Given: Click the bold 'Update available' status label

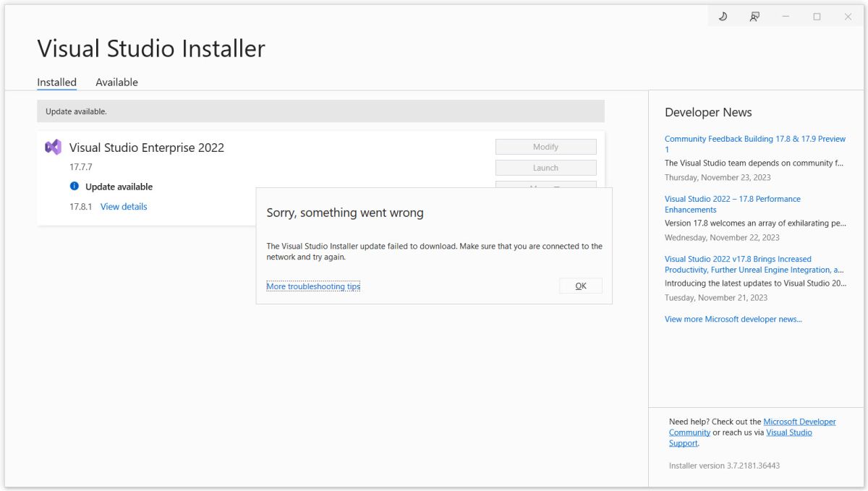Looking at the screenshot, I should tap(119, 187).
